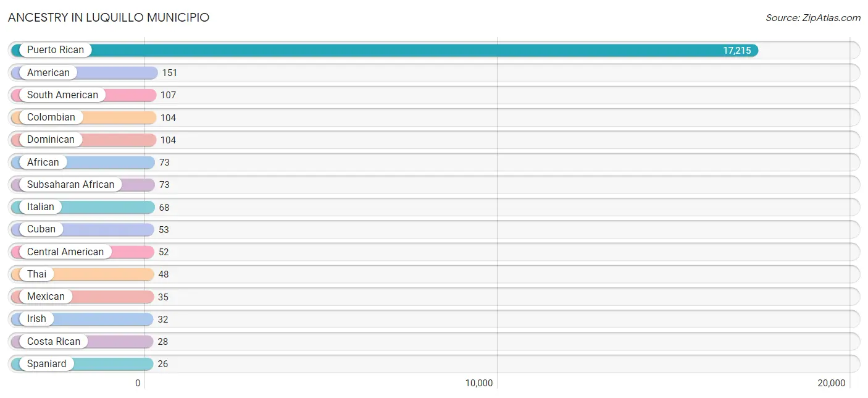Click the South American label pill
Screen dimensions: 868x398
(x=62, y=95)
